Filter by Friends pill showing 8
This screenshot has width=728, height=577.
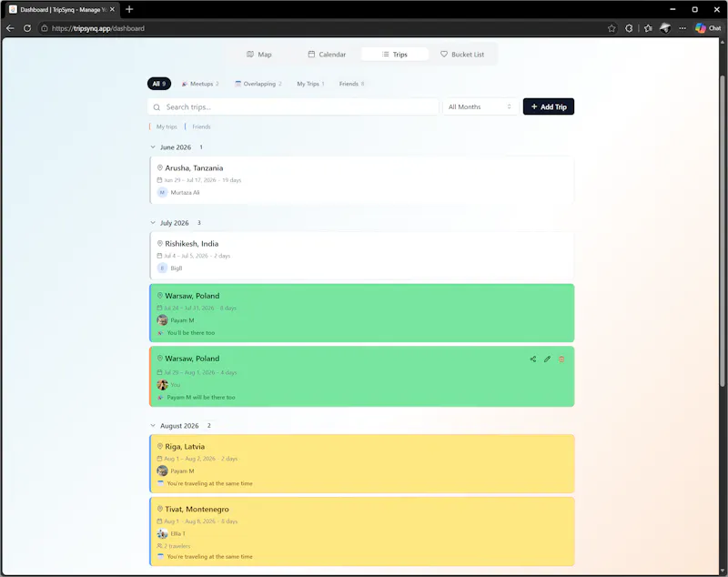(351, 84)
